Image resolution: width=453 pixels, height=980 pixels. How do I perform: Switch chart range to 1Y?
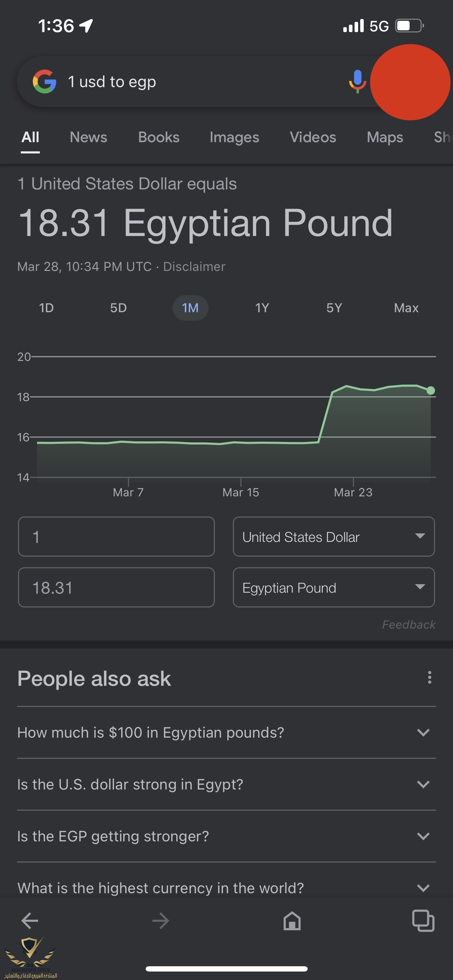point(262,308)
